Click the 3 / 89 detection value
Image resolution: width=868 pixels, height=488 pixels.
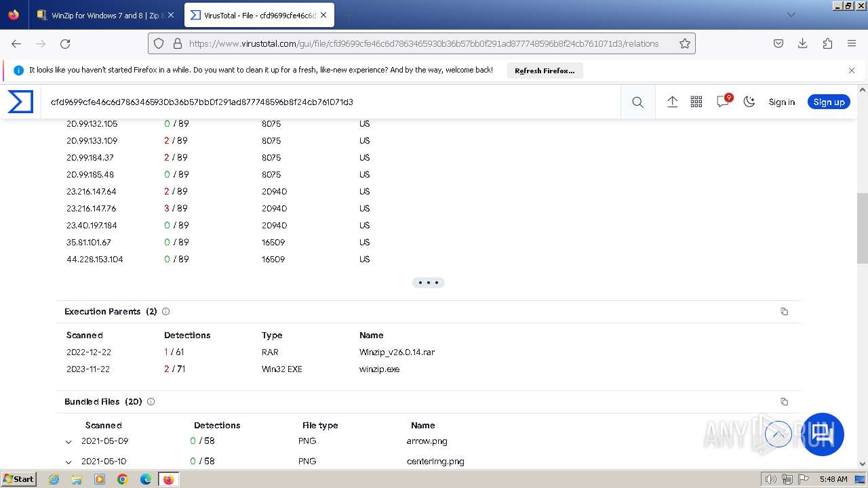(176, 209)
